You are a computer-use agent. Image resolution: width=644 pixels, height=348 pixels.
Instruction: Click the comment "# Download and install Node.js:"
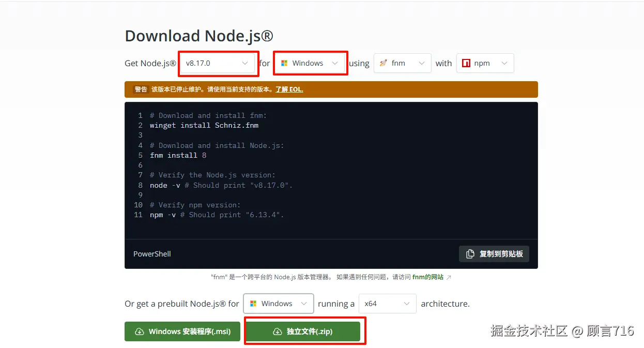[x=217, y=145]
